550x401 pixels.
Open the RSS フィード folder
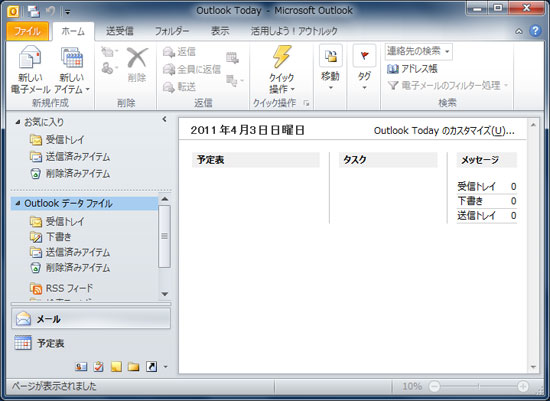tap(62, 288)
